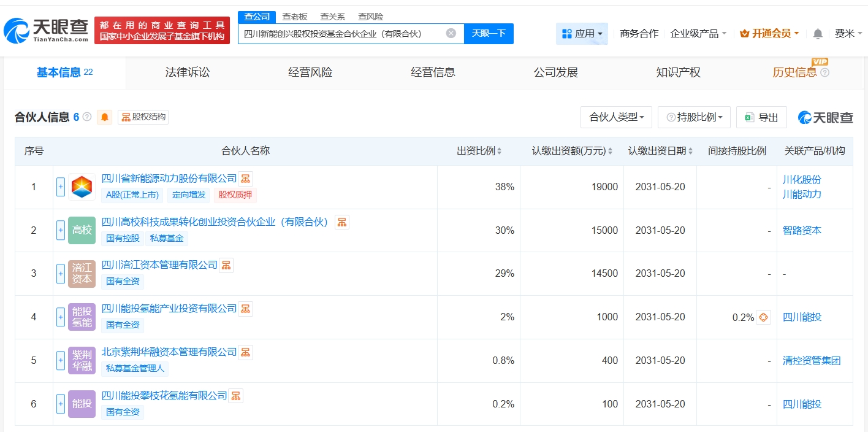868x432 pixels.
Task: Open the 法律诉讼 tab
Action: [x=188, y=72]
